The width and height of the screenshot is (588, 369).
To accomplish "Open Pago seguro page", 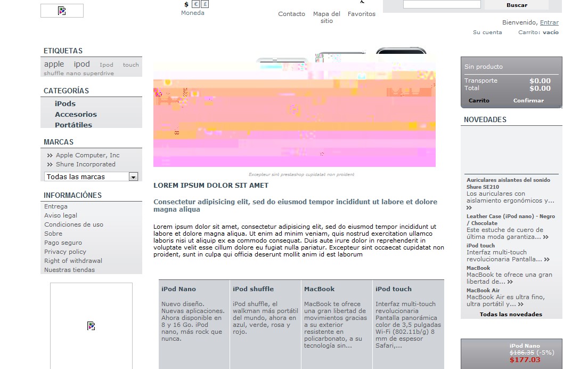I will pyautogui.click(x=63, y=243).
